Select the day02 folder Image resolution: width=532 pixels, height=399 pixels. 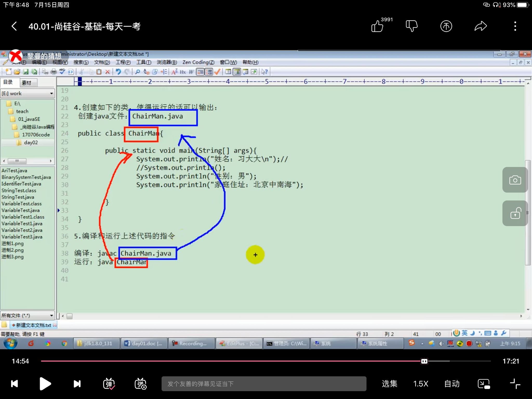coord(31,143)
